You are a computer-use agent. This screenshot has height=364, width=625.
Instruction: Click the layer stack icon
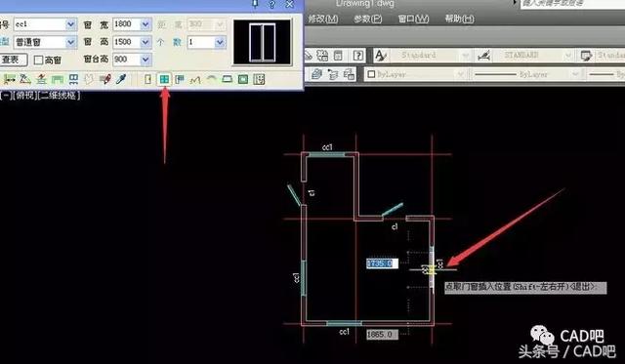(x=316, y=74)
